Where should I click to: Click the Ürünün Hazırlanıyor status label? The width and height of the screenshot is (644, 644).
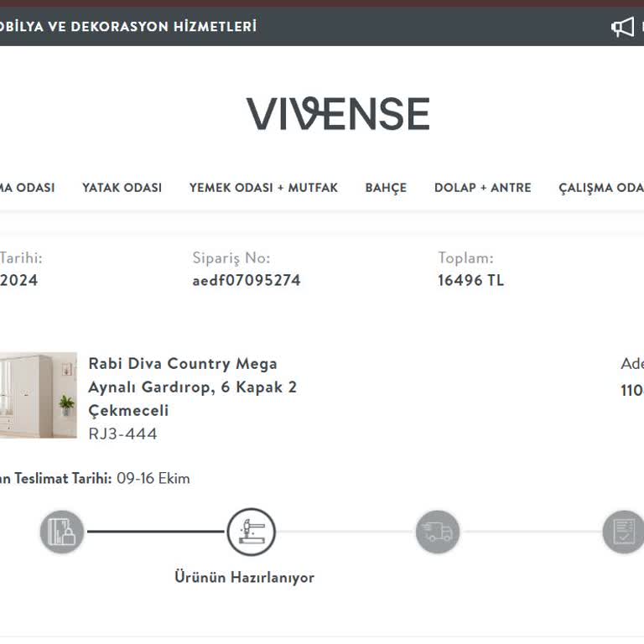[244, 577]
